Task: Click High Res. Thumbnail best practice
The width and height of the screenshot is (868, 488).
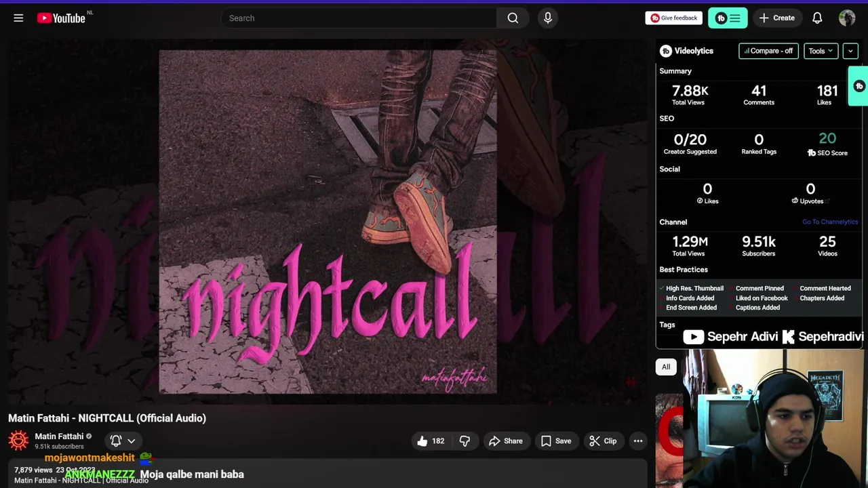Action: point(694,289)
